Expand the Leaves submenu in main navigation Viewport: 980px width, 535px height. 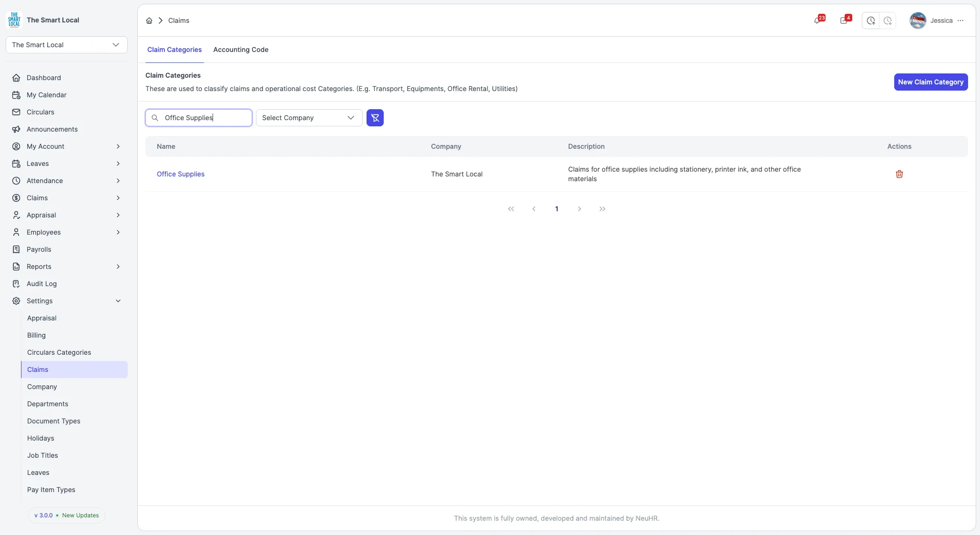[118, 164]
